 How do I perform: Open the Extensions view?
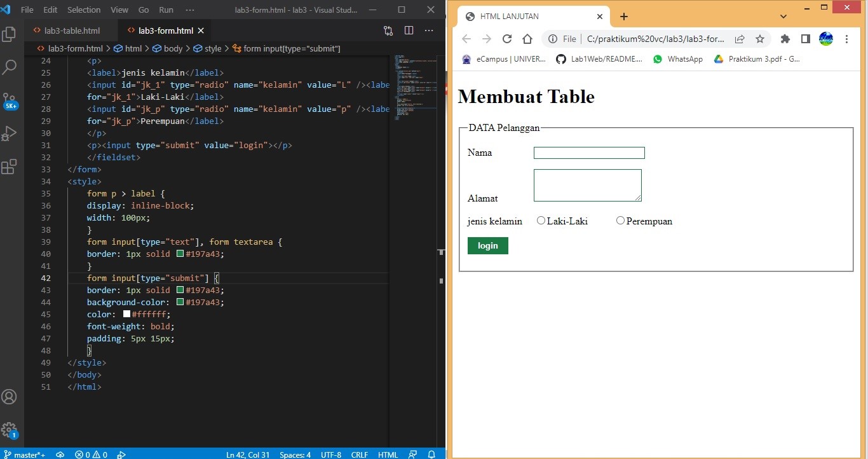click(10, 167)
